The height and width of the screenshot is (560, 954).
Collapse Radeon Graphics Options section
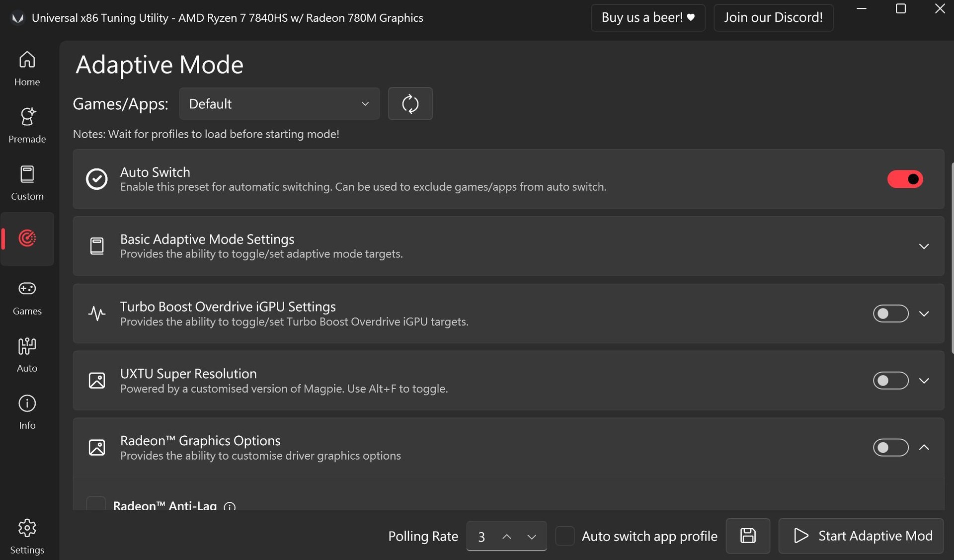click(x=924, y=448)
